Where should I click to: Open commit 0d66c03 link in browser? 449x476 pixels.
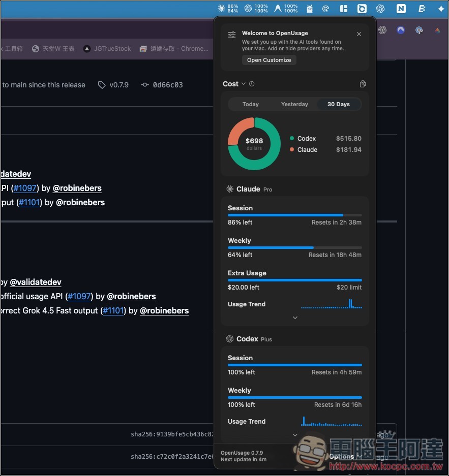click(x=162, y=85)
